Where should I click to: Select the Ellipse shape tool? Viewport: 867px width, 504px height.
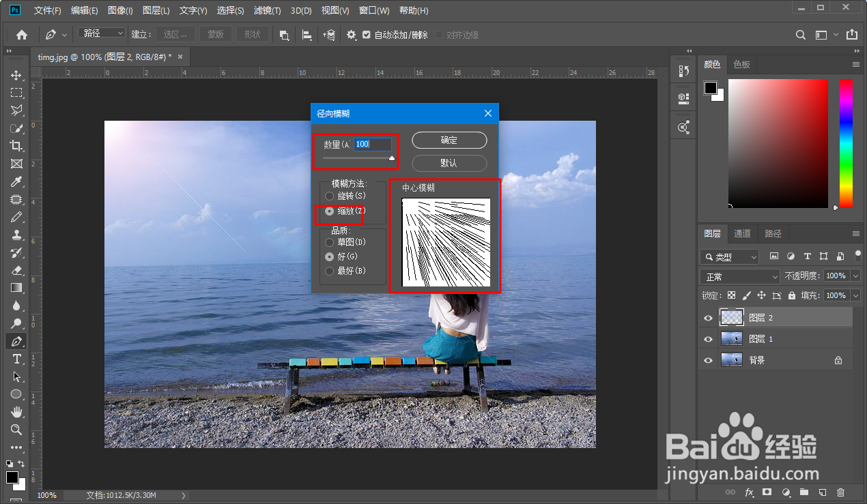point(16,394)
